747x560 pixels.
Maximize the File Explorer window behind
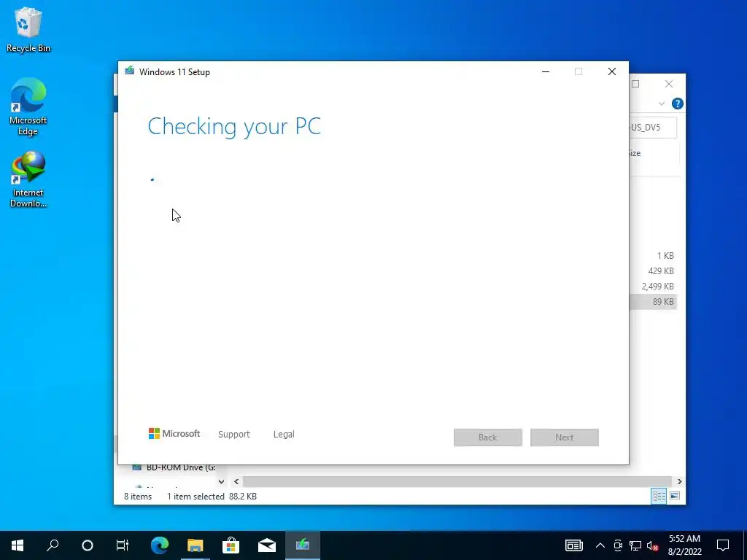coord(635,84)
